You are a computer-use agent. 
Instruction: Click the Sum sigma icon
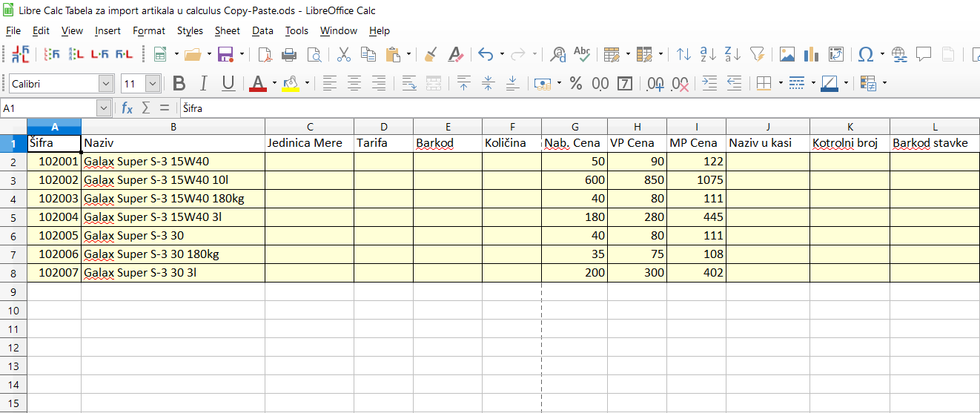click(x=146, y=108)
